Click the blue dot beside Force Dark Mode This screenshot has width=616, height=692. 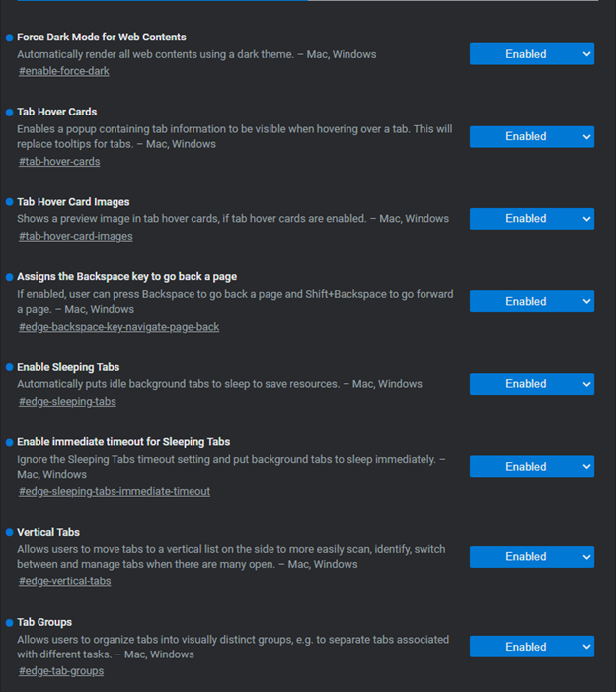pos(9,38)
